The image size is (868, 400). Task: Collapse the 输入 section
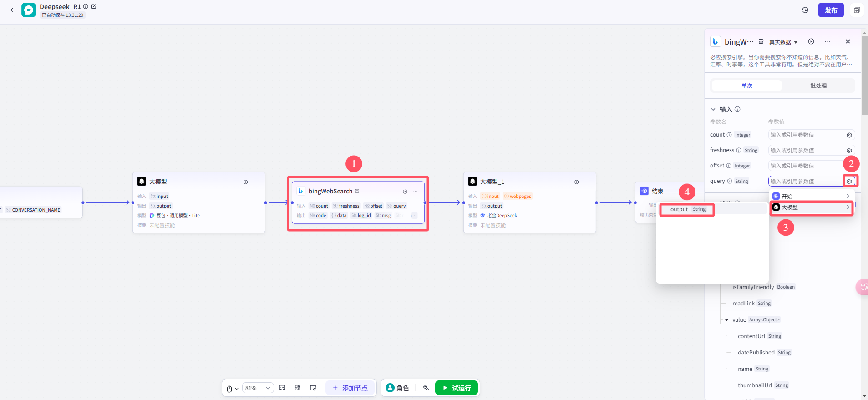coord(713,110)
